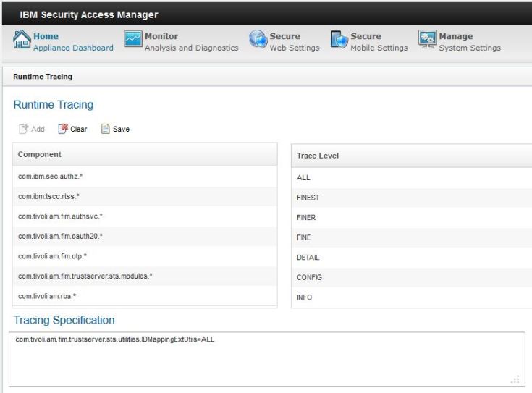Click the Clear icon in the toolbar

tap(63, 129)
